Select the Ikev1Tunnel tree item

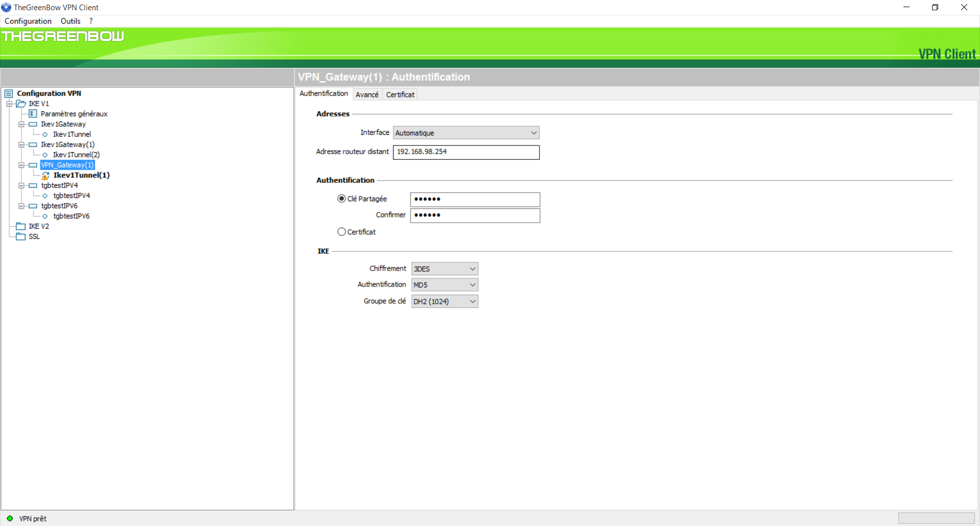click(x=72, y=134)
